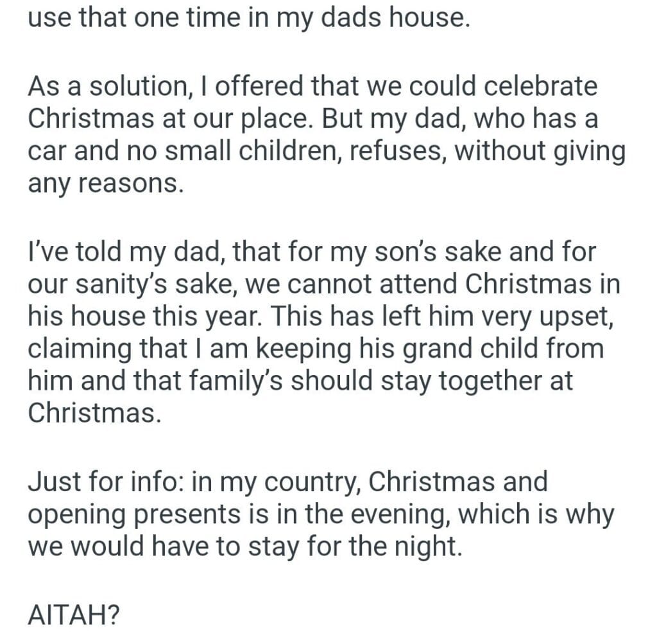Click the words "As a solution"
The height and width of the screenshot is (644, 657).
[x=101, y=87]
